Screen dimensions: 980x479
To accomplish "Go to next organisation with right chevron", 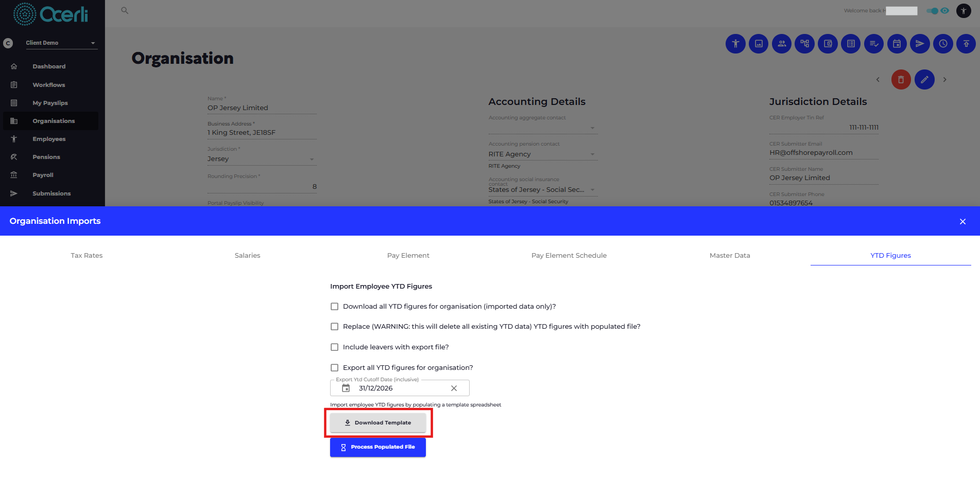I will [945, 80].
